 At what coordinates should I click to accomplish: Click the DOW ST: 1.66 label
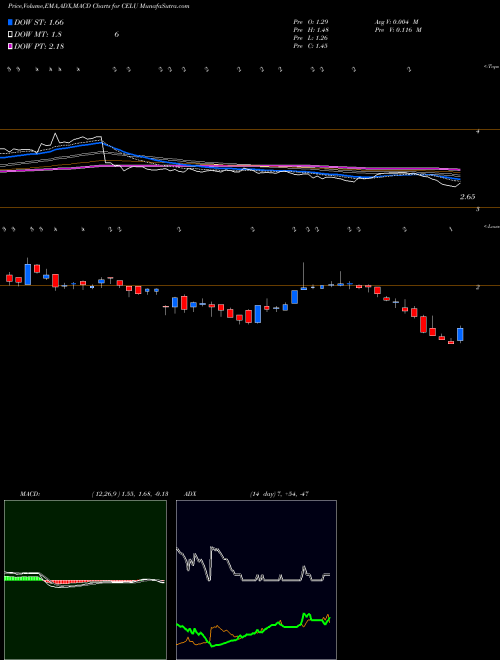point(39,22)
